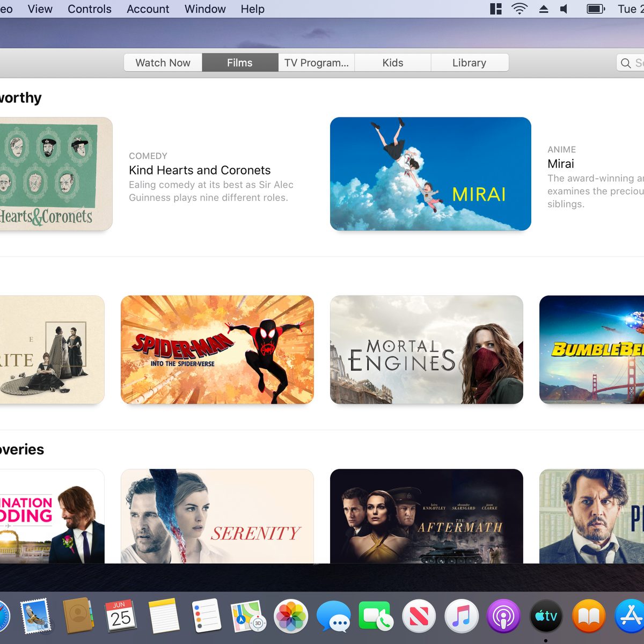
Task: Launch Messages from the Dock
Action: click(333, 617)
